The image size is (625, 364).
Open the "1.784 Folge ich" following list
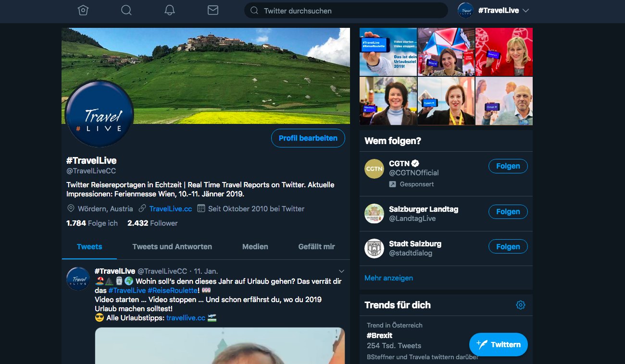(x=92, y=223)
